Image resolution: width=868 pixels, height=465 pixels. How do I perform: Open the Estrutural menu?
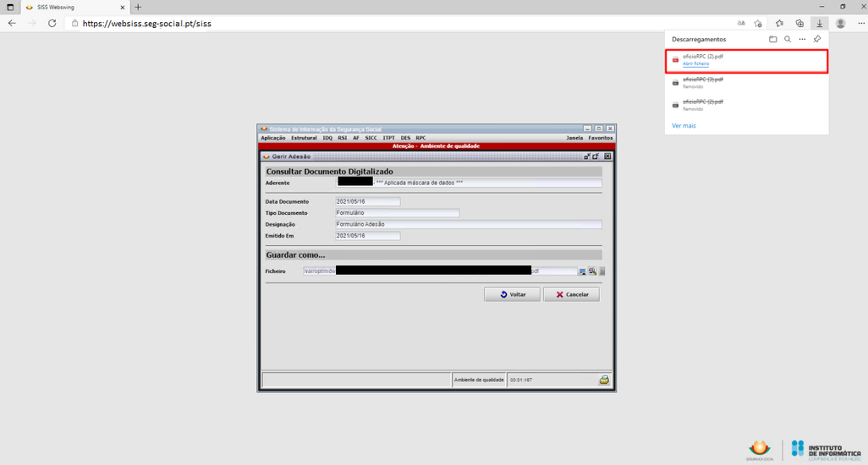(304, 138)
